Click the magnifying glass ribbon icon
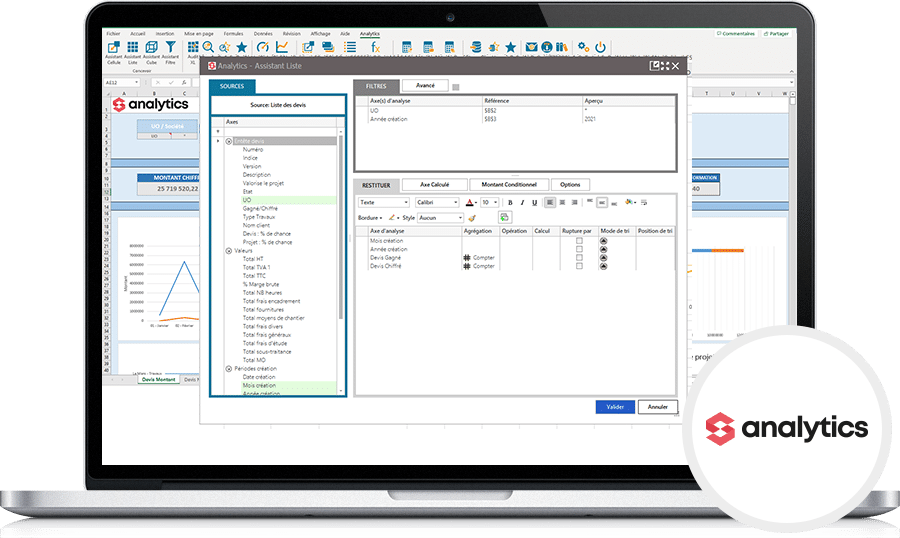The image size is (900, 538). click(x=208, y=47)
